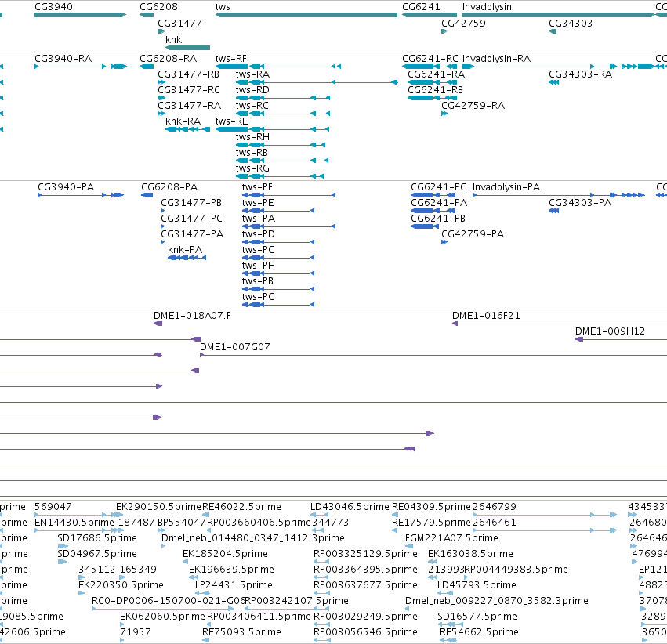Viewport: 667px width, 644px height.
Task: Click the RE46022.5prime EST label
Action: tap(241, 507)
